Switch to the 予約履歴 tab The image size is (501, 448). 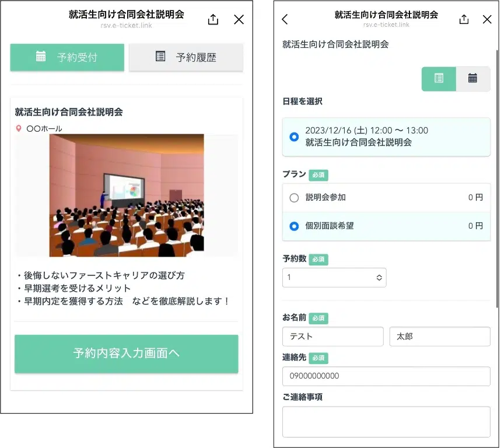(186, 57)
